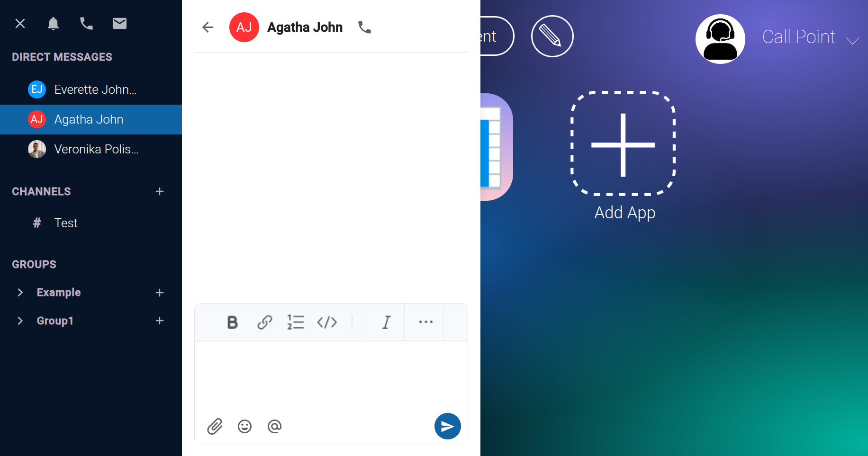Image resolution: width=868 pixels, height=456 pixels.
Task: Send the message with the blue arrow button
Action: coord(448,426)
